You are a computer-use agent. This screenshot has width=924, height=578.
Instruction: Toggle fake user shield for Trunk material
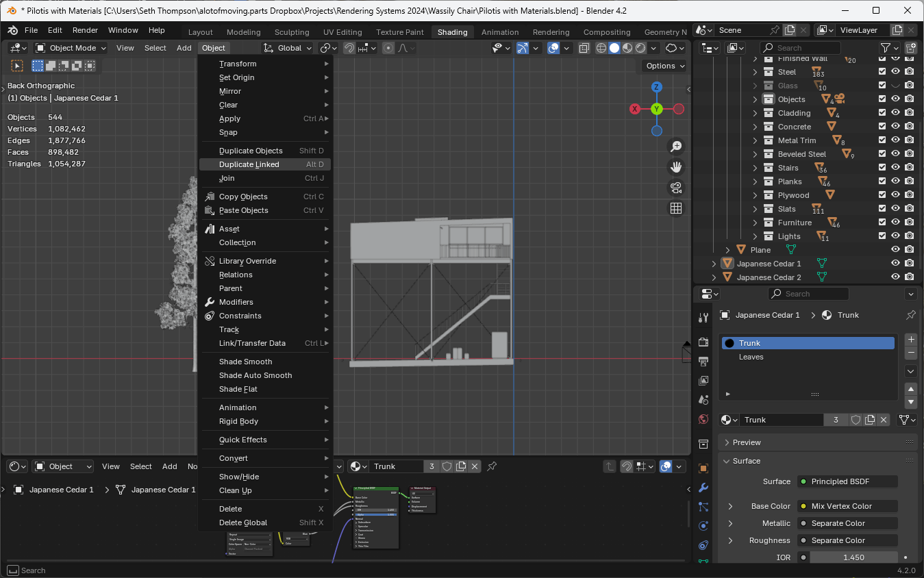[x=856, y=420]
